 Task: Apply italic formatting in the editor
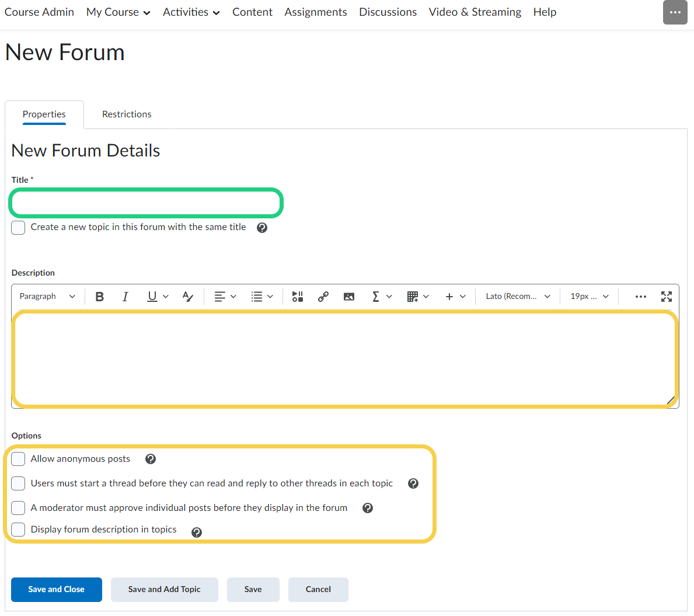125,297
